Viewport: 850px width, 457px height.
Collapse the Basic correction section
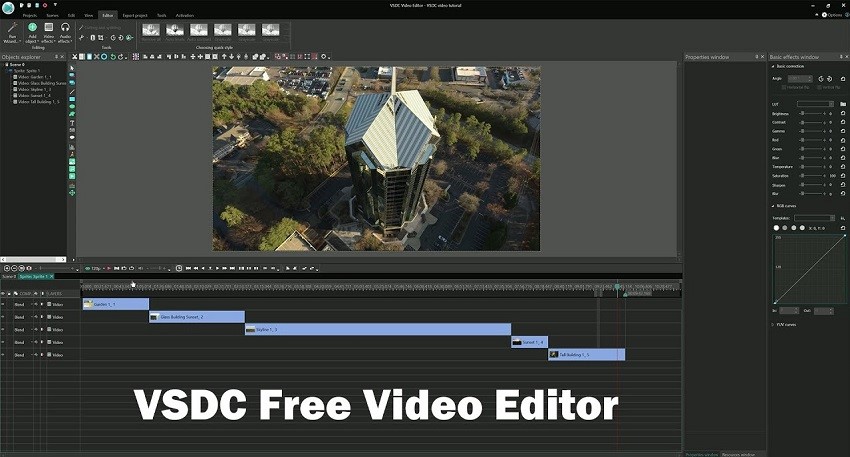(x=773, y=66)
